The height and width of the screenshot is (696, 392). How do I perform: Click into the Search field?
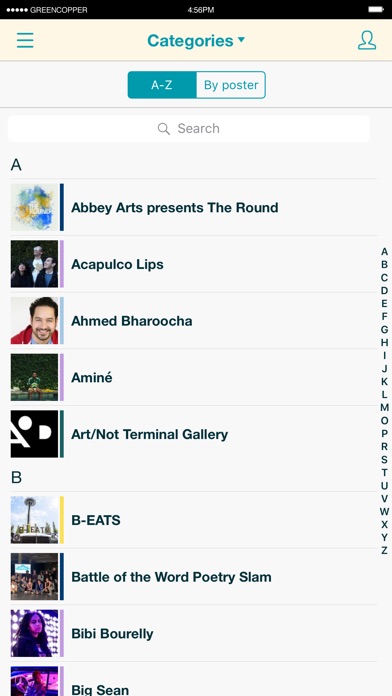tap(189, 129)
